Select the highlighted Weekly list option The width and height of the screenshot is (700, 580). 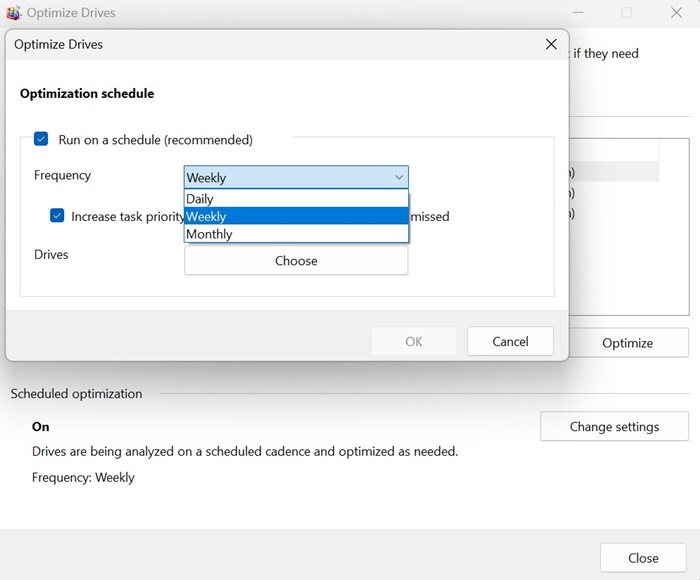[x=296, y=216]
